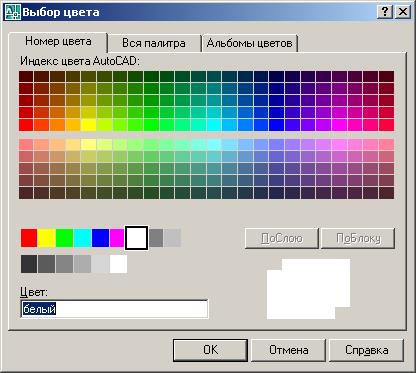
Task: Choose the cyan standard color swatch
Action: coord(82,238)
